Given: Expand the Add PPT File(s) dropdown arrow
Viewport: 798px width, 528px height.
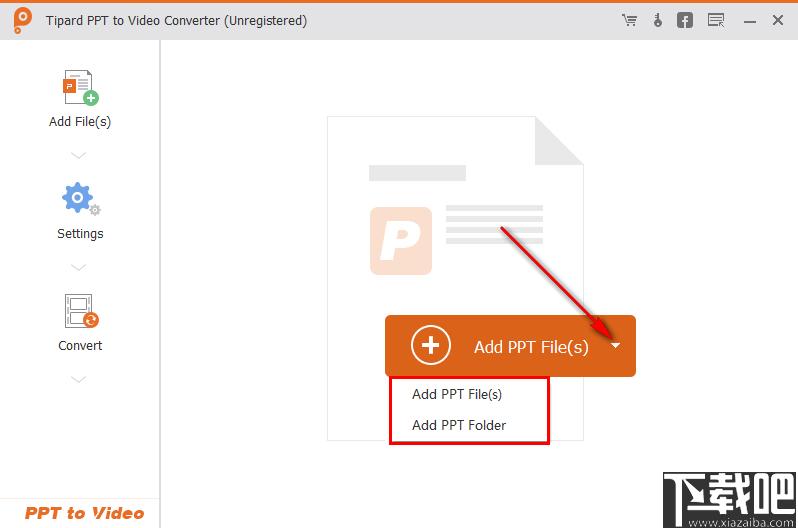Looking at the screenshot, I should 615,346.
